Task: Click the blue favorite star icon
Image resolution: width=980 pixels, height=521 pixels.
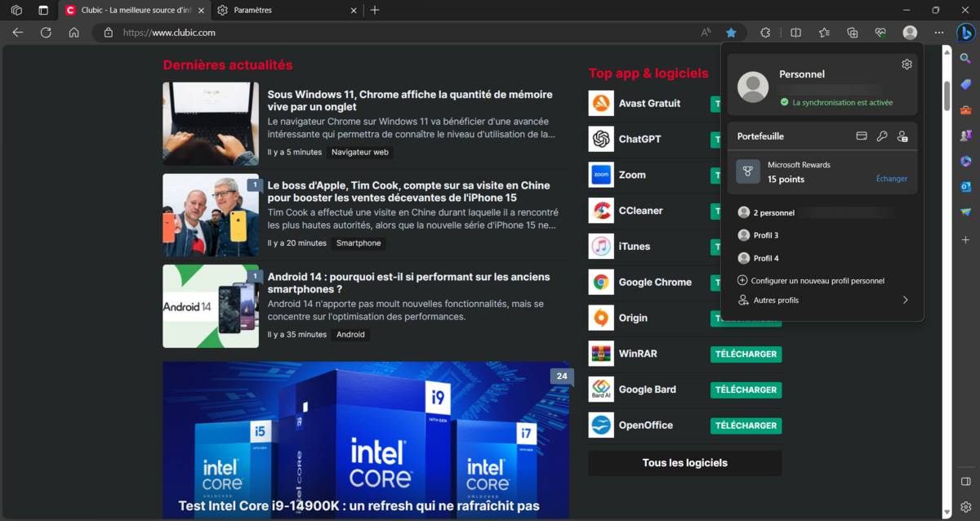Action: point(731,33)
